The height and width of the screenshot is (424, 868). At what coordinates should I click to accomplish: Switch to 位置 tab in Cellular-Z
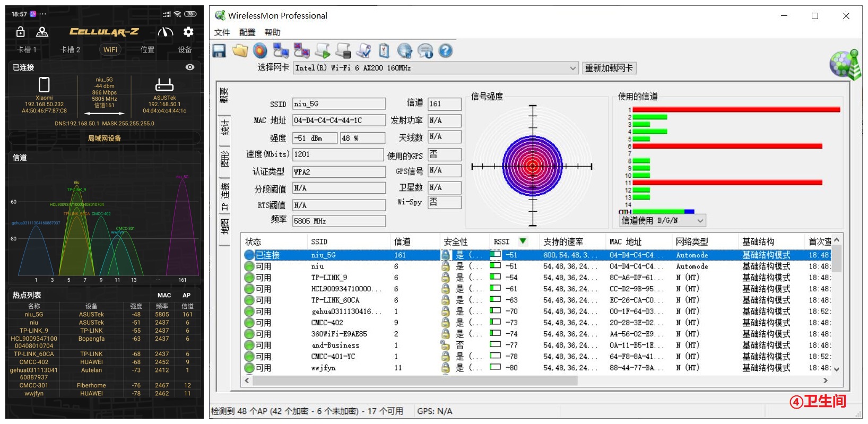coord(147,49)
